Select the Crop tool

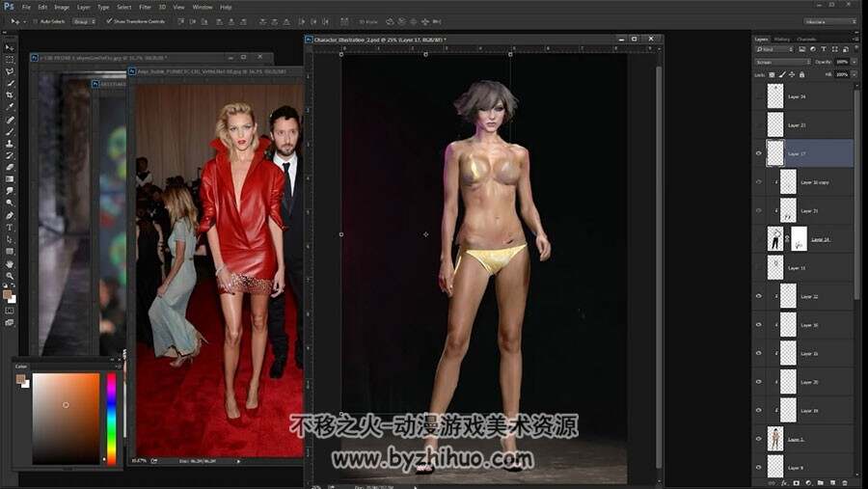point(10,95)
